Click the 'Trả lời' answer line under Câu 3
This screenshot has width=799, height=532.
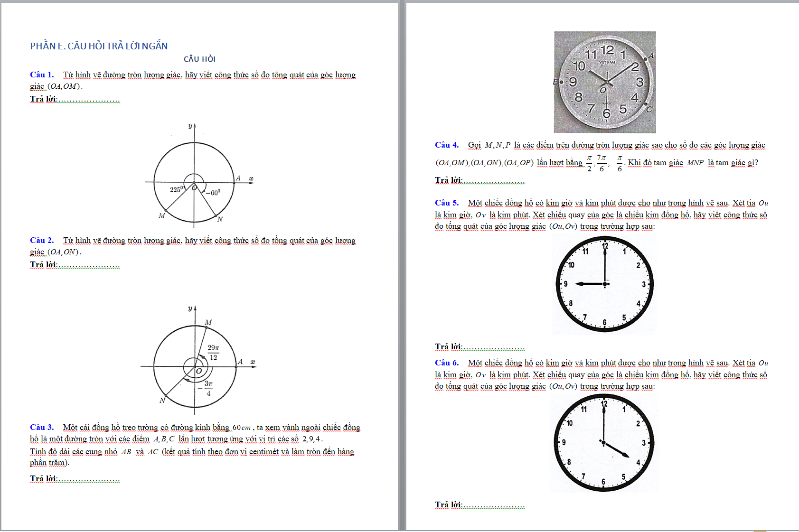tap(75, 479)
